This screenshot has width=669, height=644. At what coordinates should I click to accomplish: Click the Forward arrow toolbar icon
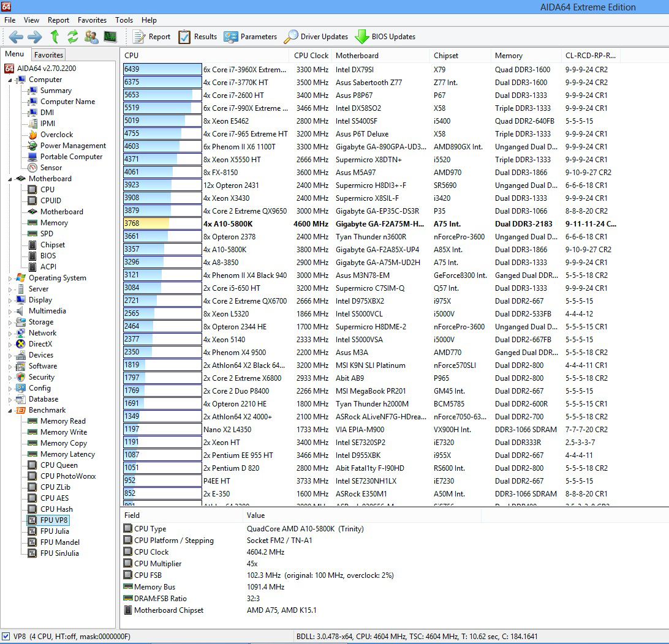coord(35,37)
